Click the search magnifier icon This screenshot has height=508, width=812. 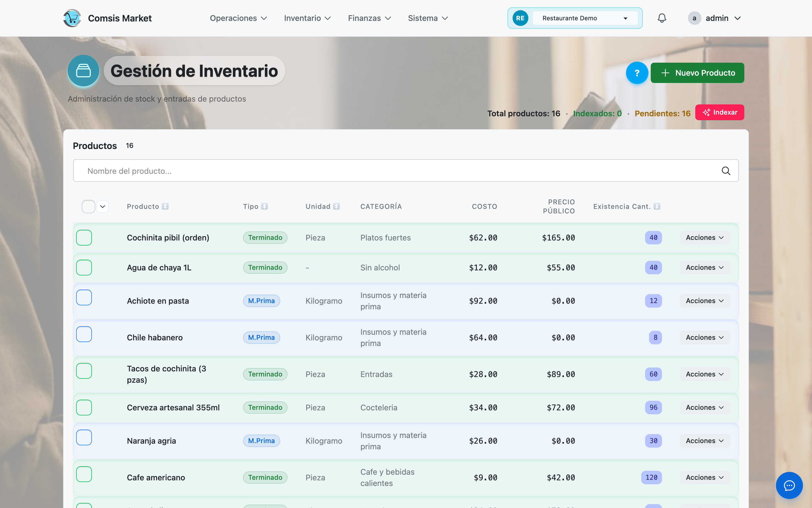726,171
